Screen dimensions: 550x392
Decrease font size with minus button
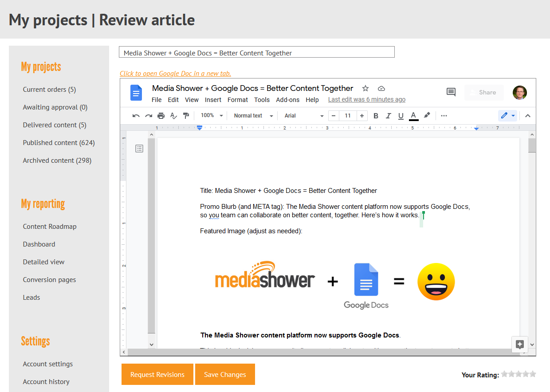pyautogui.click(x=334, y=116)
